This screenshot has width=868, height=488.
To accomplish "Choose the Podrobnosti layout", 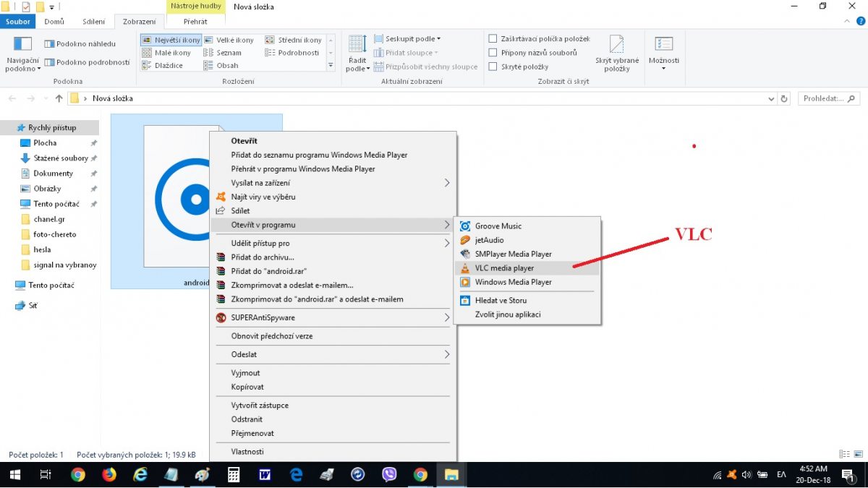I will coord(292,53).
